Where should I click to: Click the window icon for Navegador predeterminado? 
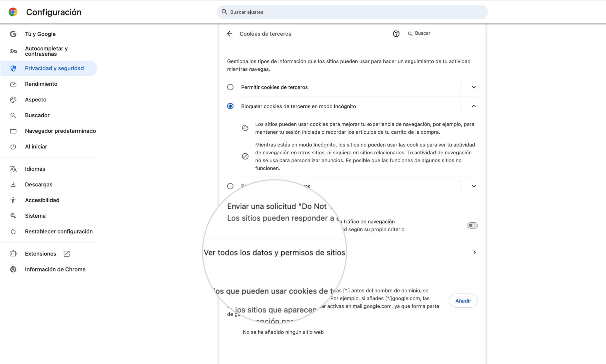tap(13, 131)
